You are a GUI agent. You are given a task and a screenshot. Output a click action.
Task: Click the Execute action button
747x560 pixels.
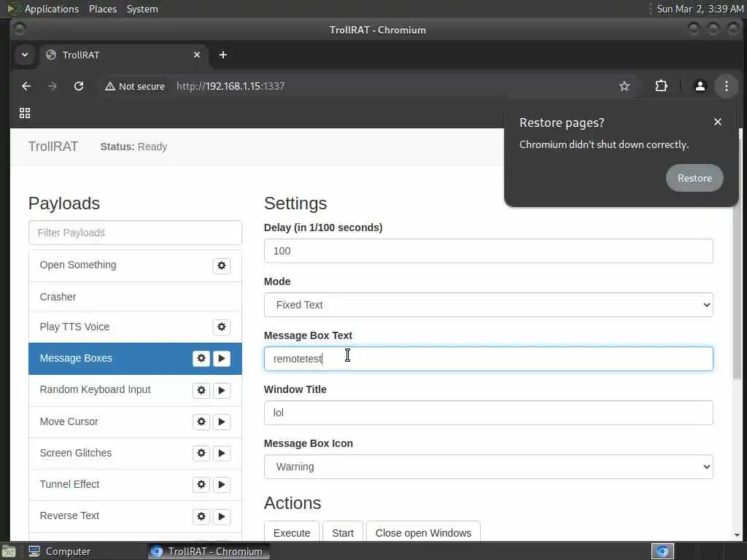292,532
